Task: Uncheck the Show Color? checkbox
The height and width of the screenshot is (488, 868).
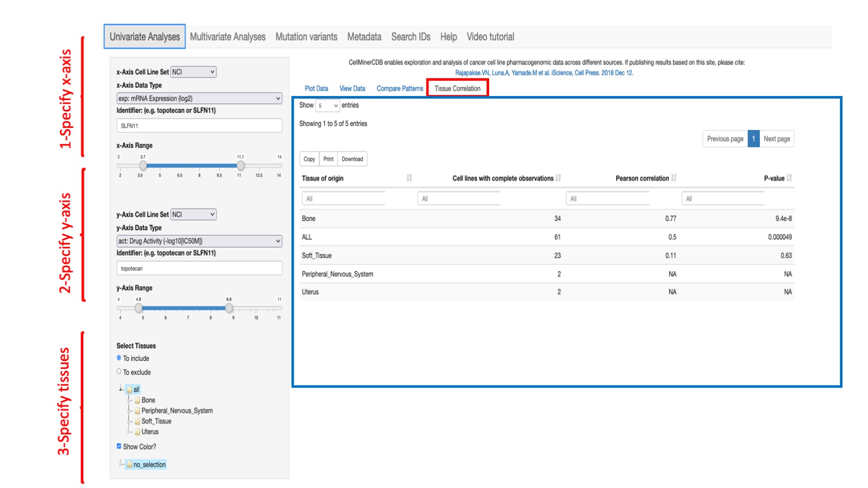Action: [x=118, y=446]
